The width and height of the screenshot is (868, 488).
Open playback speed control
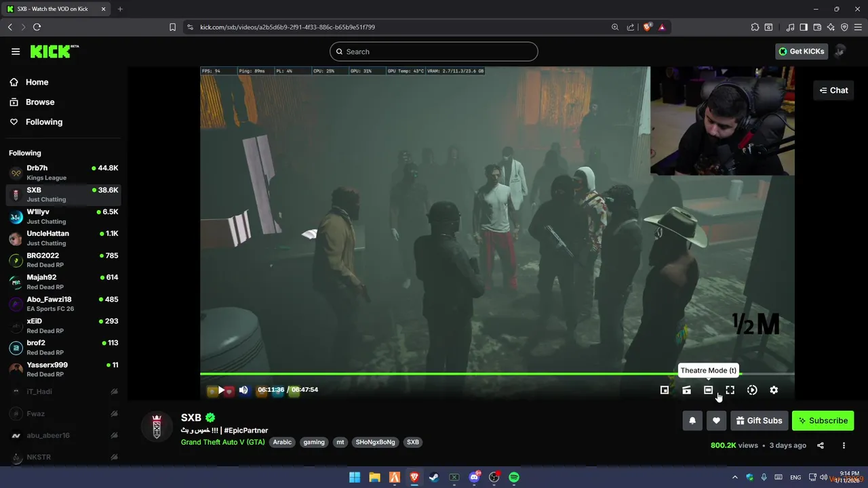click(752, 390)
